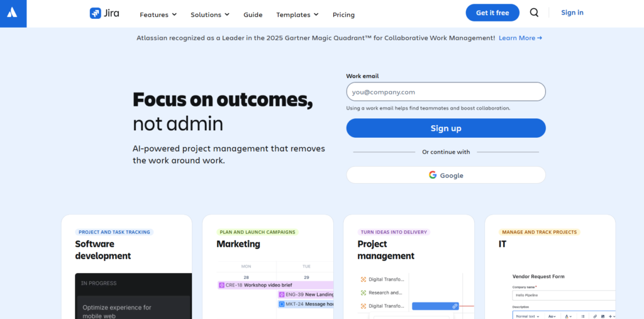Expand the Features dropdown menu
This screenshot has height=319, width=644.
click(158, 14)
